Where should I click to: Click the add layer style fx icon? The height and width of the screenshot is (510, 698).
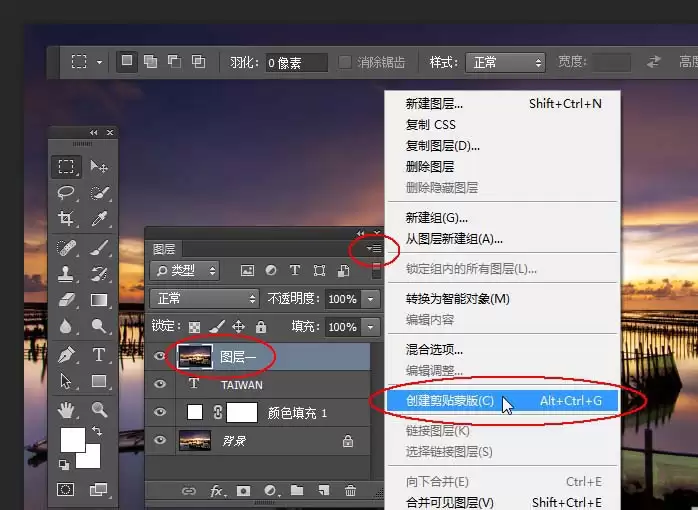point(217,490)
